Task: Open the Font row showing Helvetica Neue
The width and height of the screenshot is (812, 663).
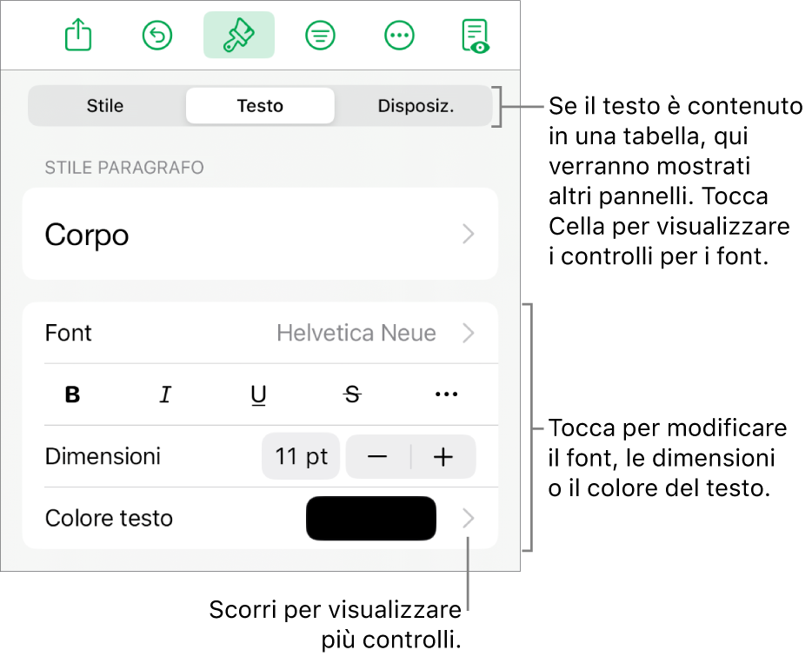Action: coord(260,333)
